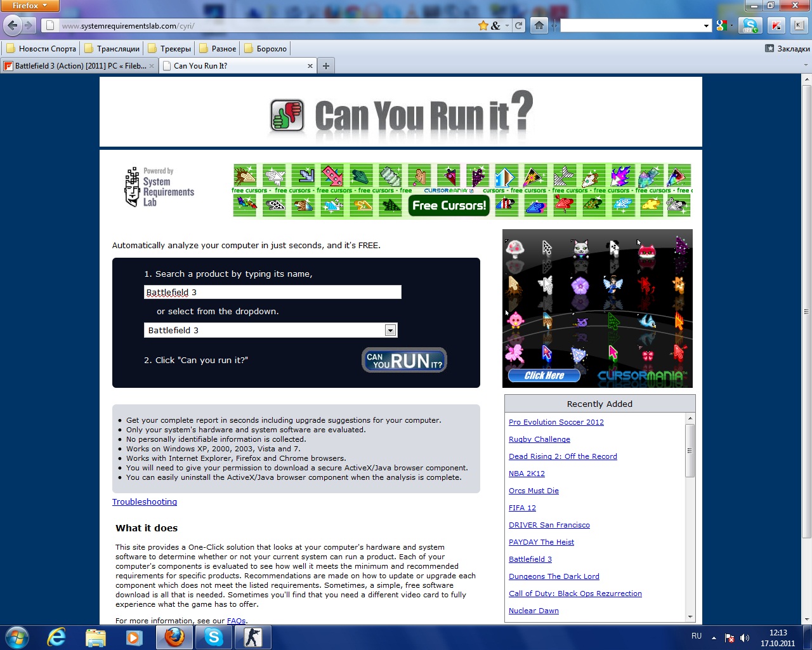Click the thumbs up/down Can You Run It logo
The width and height of the screenshot is (812, 650).
(287, 116)
